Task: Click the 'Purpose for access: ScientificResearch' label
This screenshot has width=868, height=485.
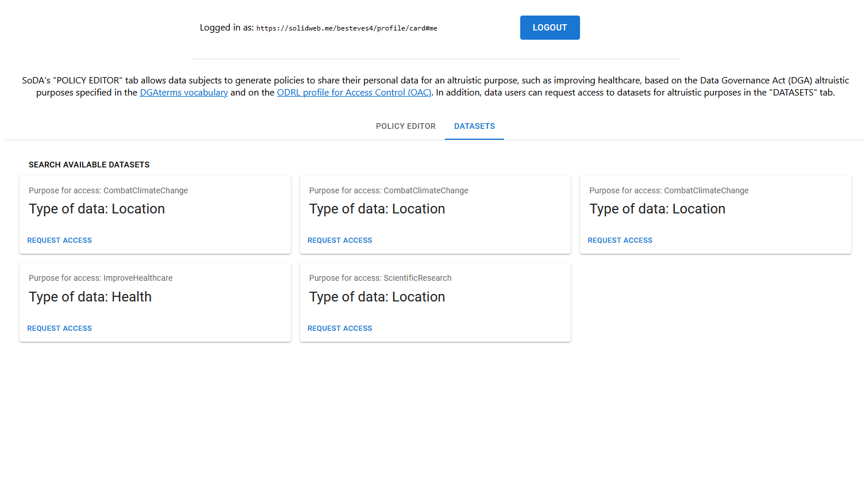Action: pyautogui.click(x=380, y=278)
